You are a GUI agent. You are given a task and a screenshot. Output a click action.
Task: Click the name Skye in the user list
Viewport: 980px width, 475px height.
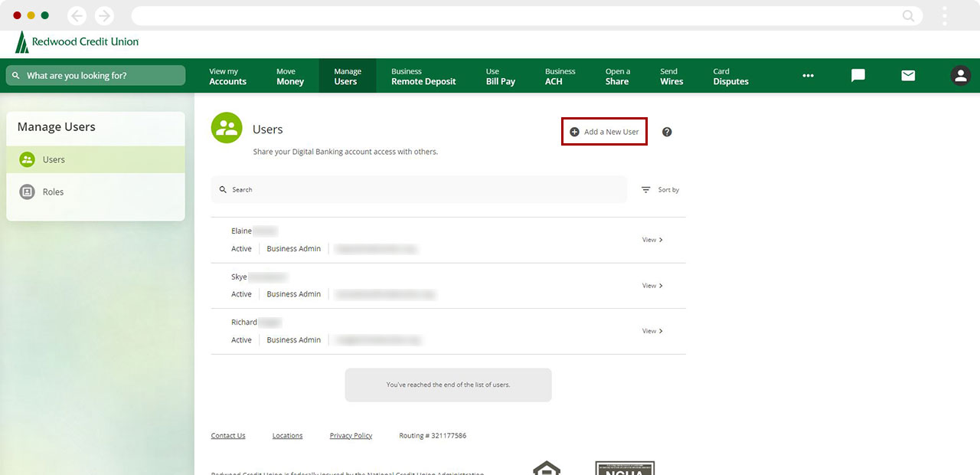[239, 277]
